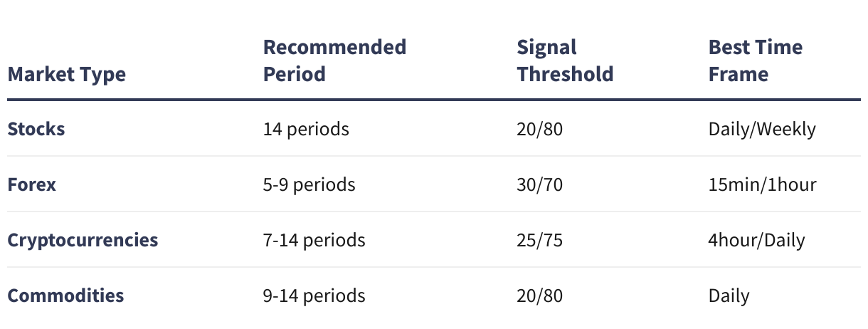This screenshot has height=329, width=868.
Task: Select the Commodities row label
Action: [66, 296]
